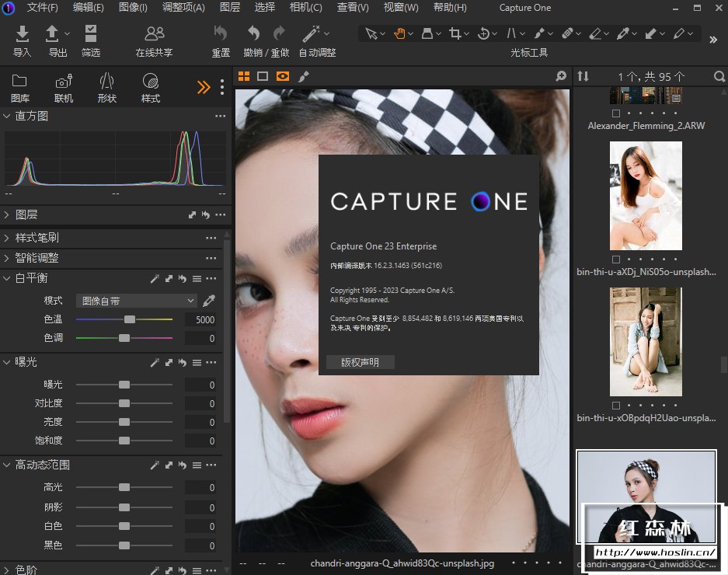Toggle the orange proofing eye icon

(283, 76)
